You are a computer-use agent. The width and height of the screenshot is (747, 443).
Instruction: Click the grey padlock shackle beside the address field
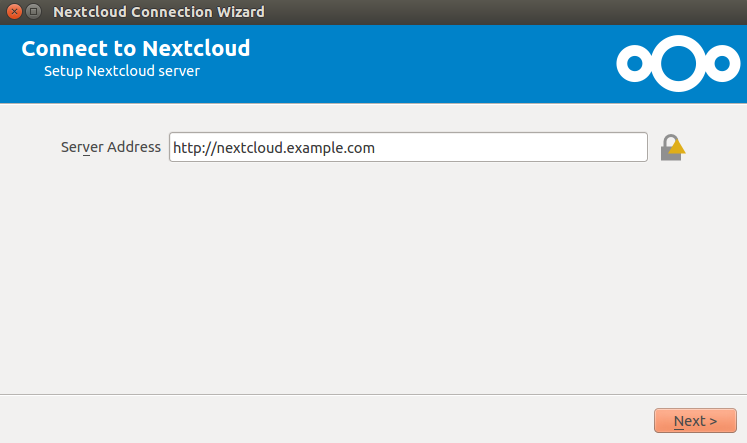pyautogui.click(x=670, y=140)
